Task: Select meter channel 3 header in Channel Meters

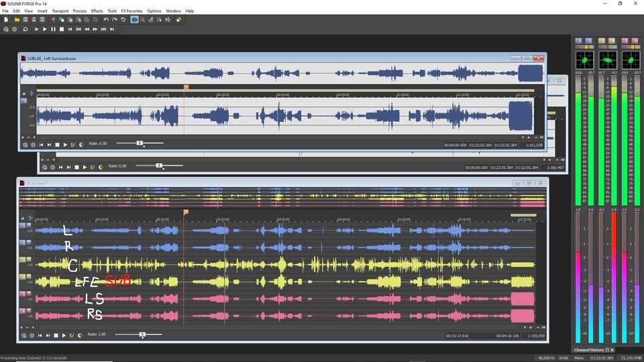Action: pyautogui.click(x=602, y=41)
